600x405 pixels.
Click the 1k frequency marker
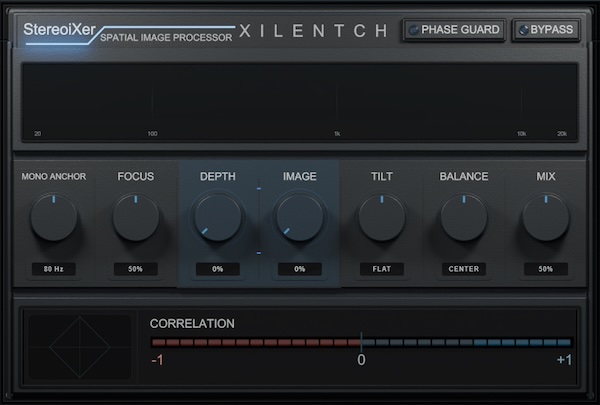coord(337,134)
